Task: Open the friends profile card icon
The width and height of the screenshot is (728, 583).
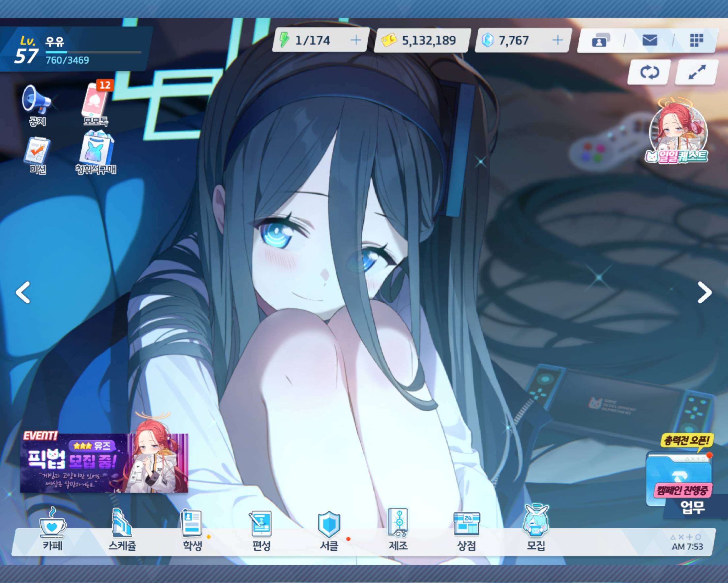Action: pyautogui.click(x=601, y=40)
